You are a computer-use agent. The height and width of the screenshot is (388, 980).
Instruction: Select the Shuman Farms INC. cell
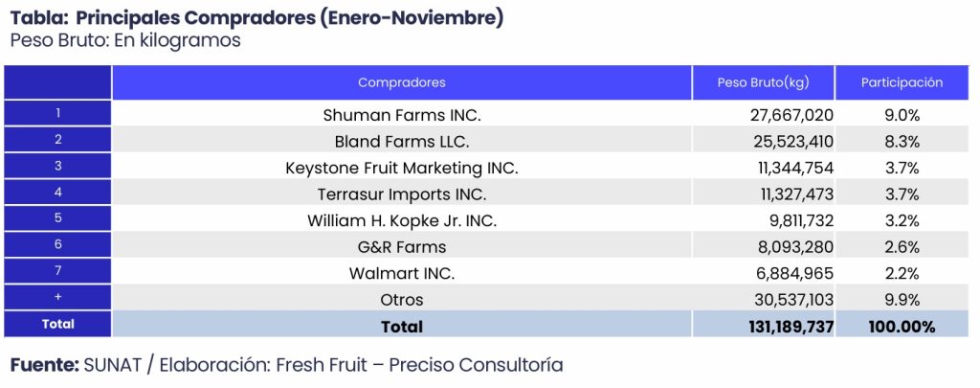point(402,115)
